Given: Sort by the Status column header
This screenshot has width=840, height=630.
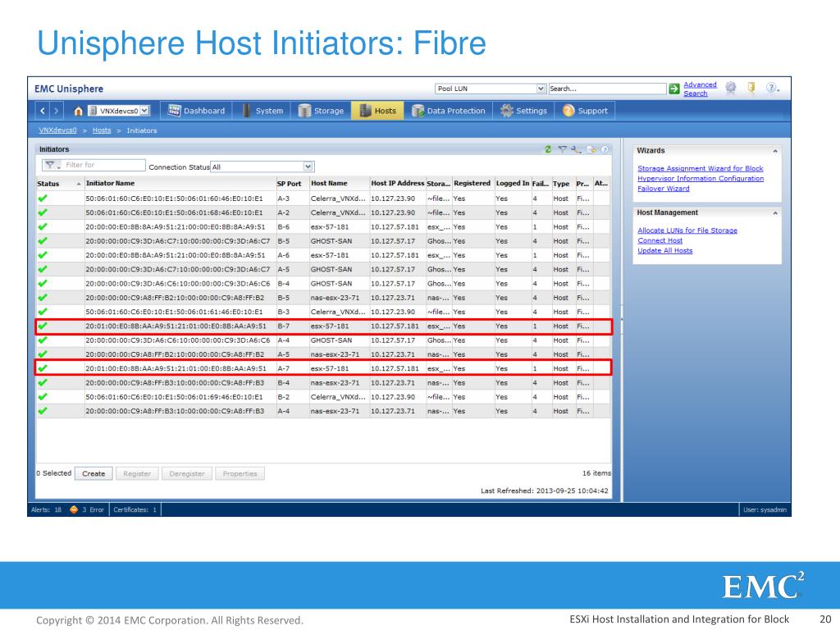Looking at the screenshot, I should [x=59, y=184].
